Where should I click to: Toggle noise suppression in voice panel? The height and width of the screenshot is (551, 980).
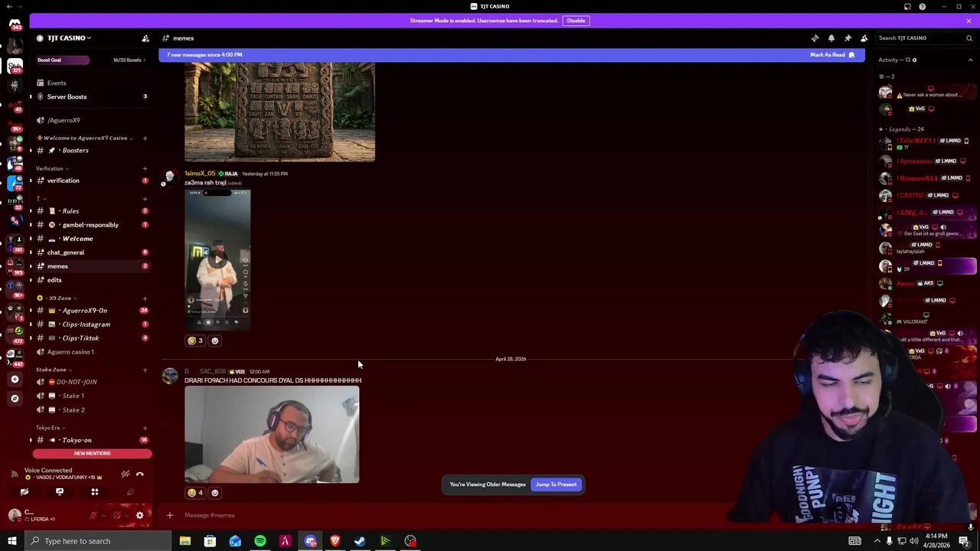pos(125,474)
